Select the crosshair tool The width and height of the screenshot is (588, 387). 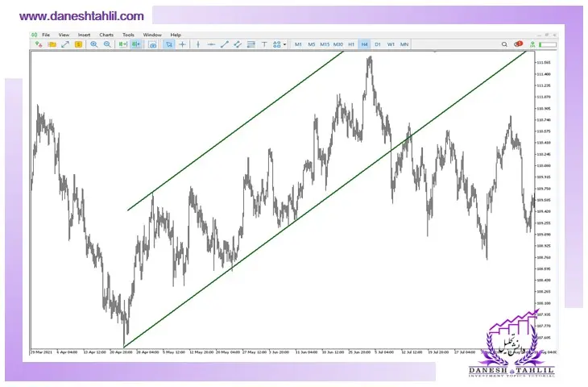tap(183, 44)
